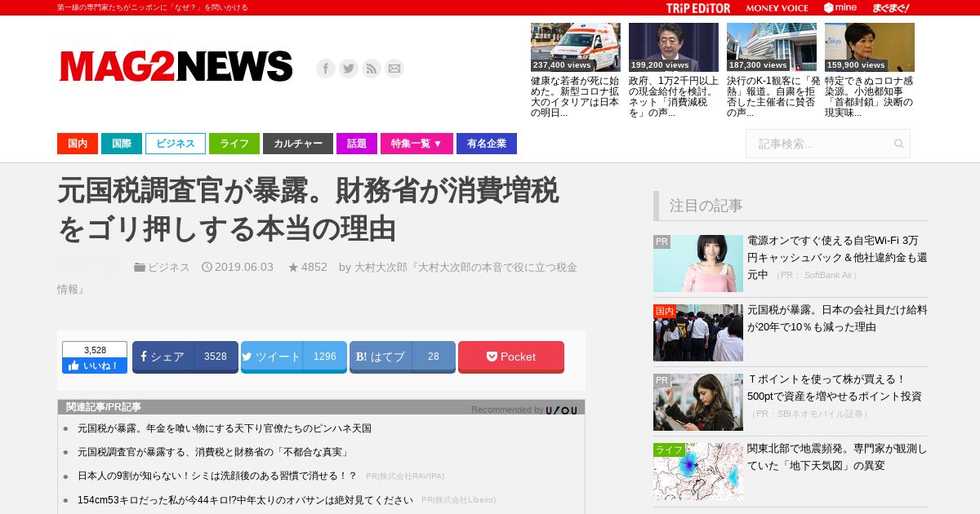Click the UZOU recommendation logo
980x514 pixels.
[562, 410]
